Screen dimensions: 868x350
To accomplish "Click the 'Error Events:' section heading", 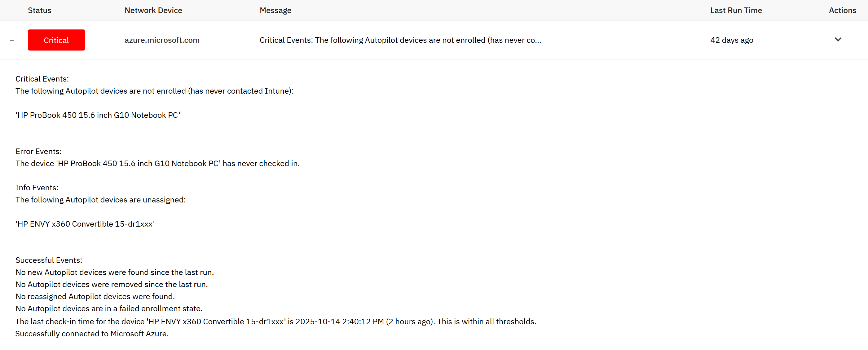I will point(38,151).
